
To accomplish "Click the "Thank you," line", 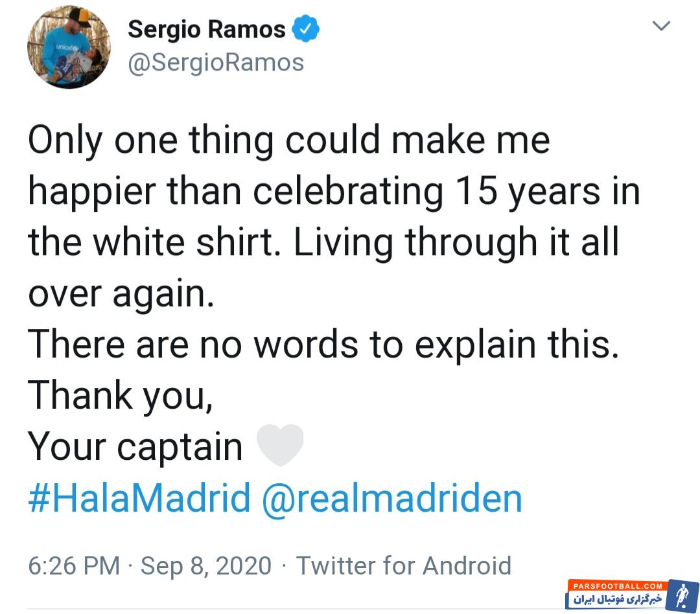I will click(120, 395).
